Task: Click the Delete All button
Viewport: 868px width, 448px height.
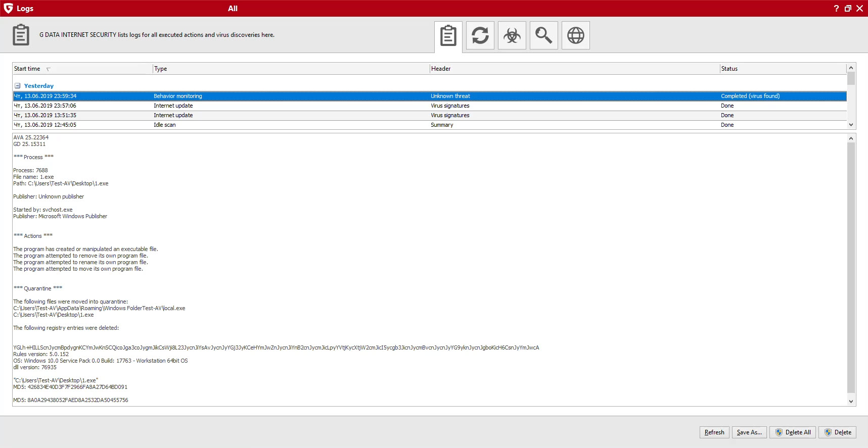Action: (793, 432)
